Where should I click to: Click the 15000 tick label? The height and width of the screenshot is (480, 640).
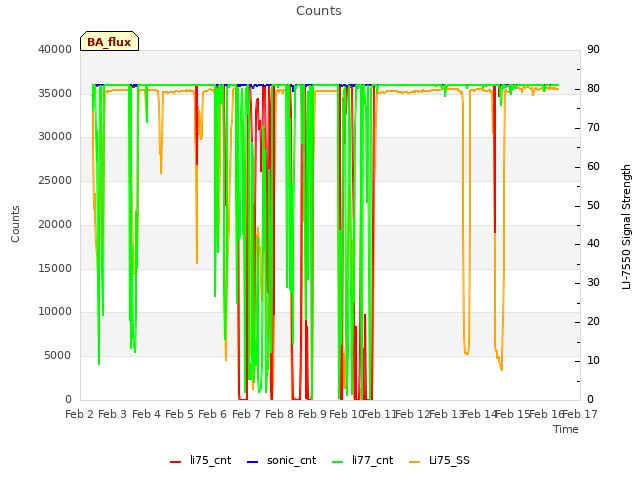tap(55, 269)
